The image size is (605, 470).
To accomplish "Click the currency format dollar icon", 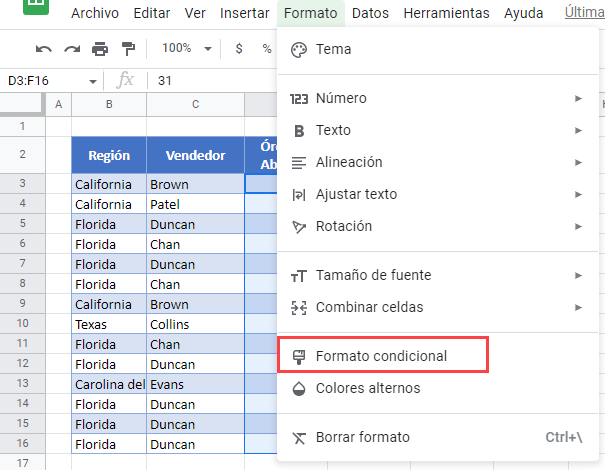I will 239,48.
